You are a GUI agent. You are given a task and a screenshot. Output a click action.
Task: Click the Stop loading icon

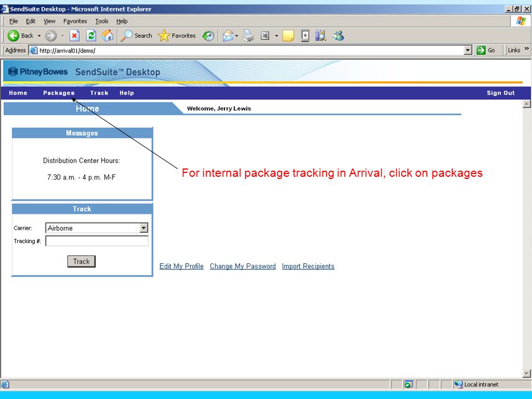75,35
